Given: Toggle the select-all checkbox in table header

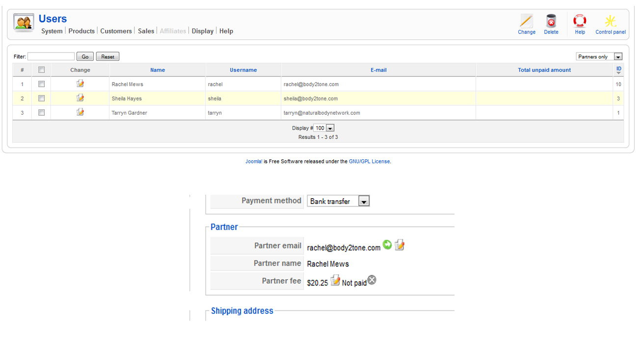Looking at the screenshot, I should [42, 70].
